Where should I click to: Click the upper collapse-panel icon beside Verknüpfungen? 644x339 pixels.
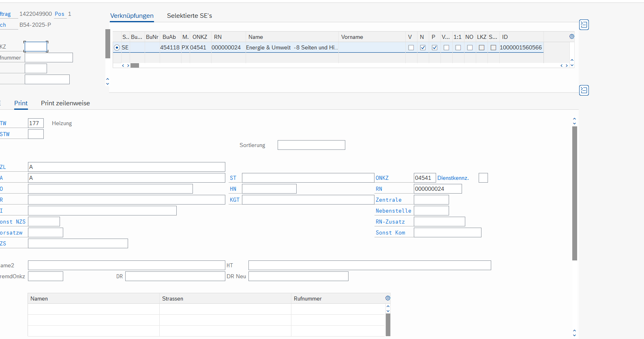[584, 25]
